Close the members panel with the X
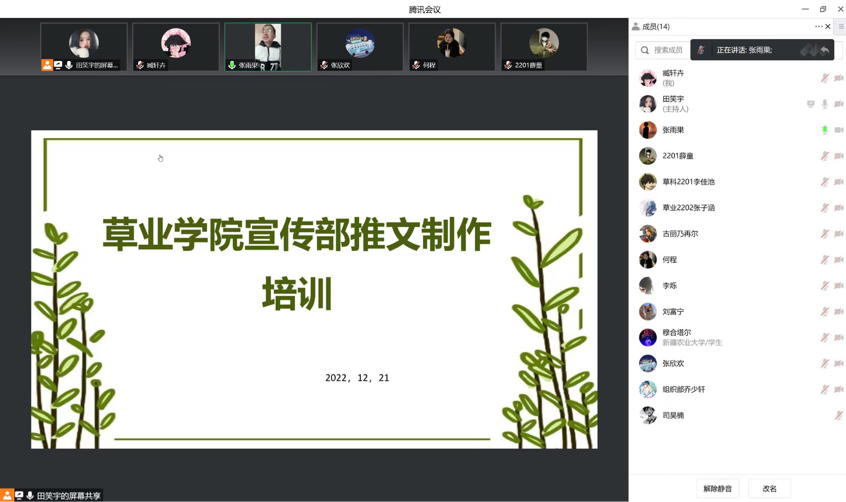This screenshot has width=846, height=502. 828,27
